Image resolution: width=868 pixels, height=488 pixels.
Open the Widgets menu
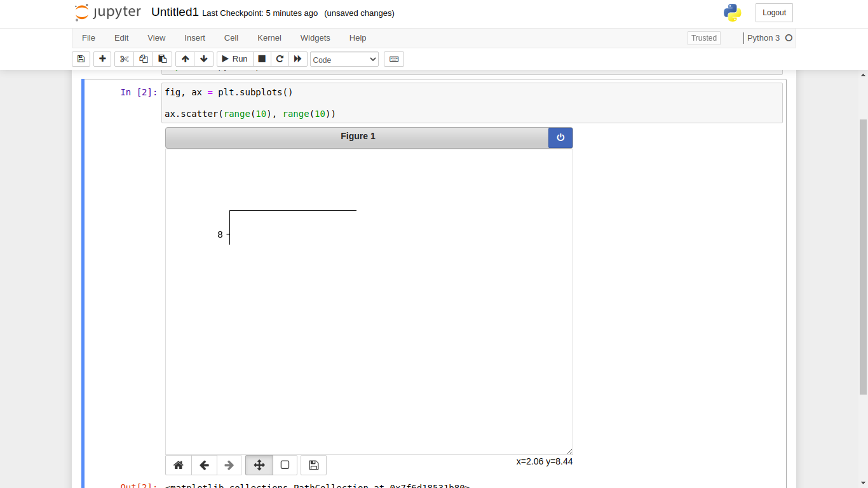(x=315, y=38)
